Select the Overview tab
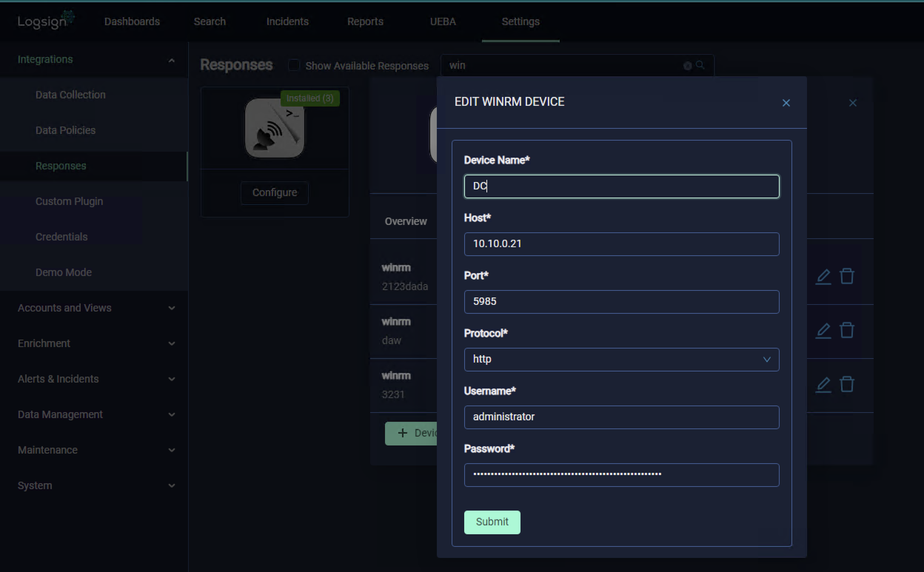 click(405, 221)
